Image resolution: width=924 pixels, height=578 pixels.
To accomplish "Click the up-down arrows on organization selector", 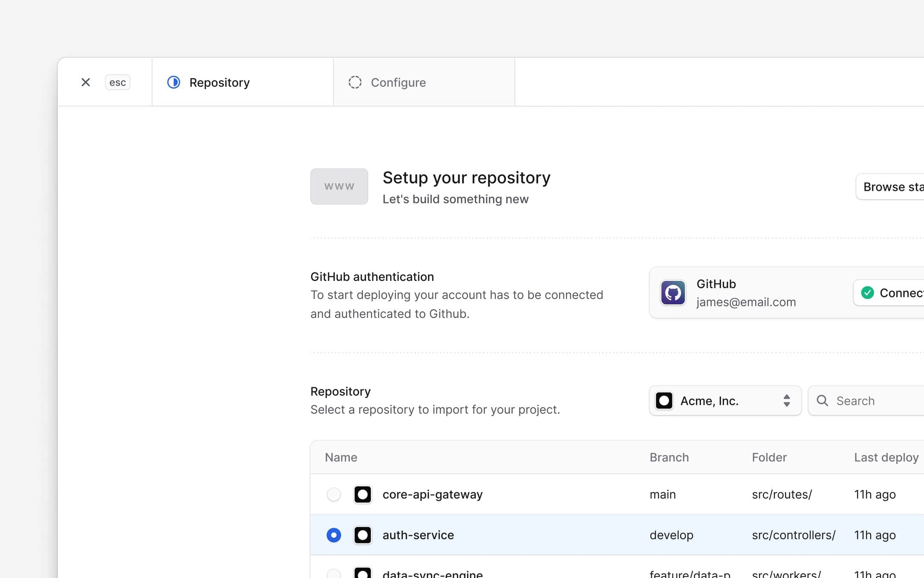I will tap(787, 401).
